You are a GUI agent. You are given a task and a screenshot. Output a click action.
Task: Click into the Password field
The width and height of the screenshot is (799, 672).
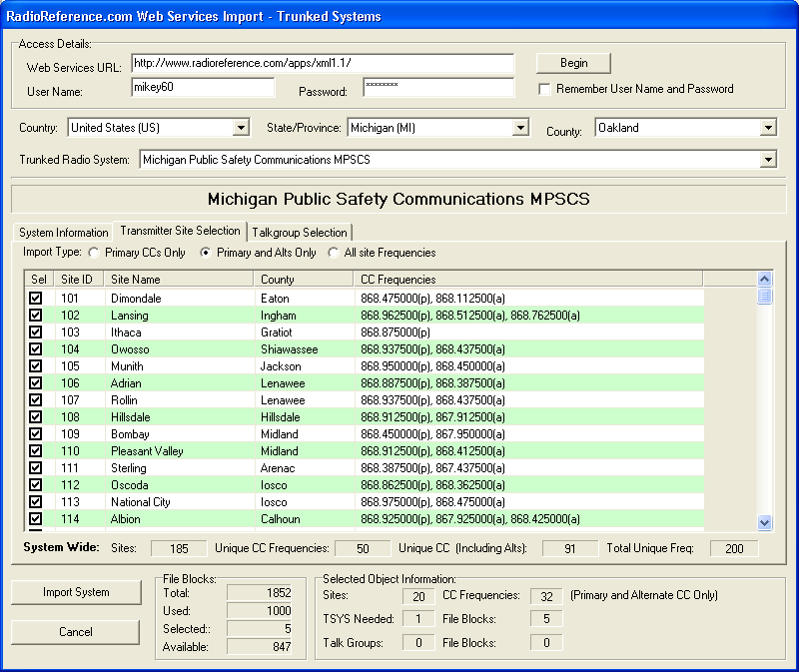(x=437, y=87)
